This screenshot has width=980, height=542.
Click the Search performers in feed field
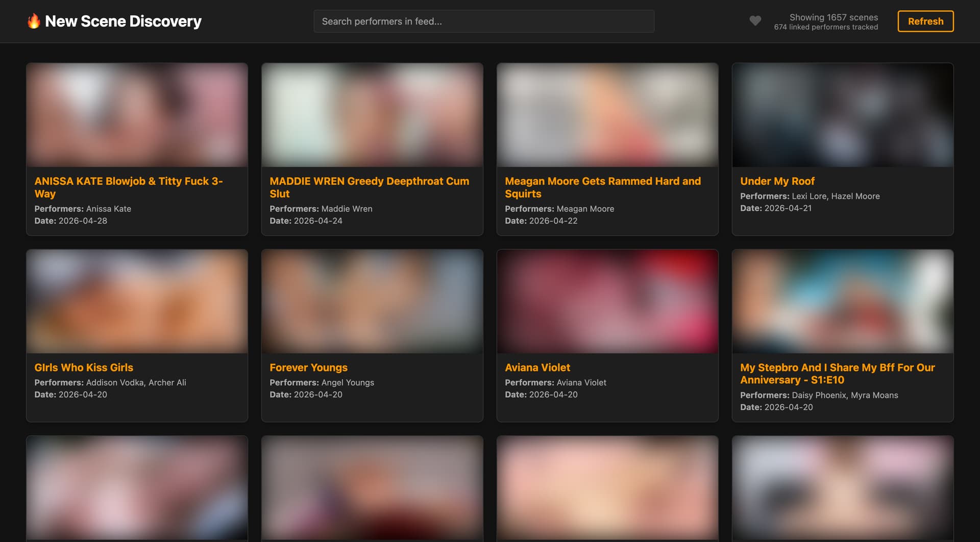(483, 21)
